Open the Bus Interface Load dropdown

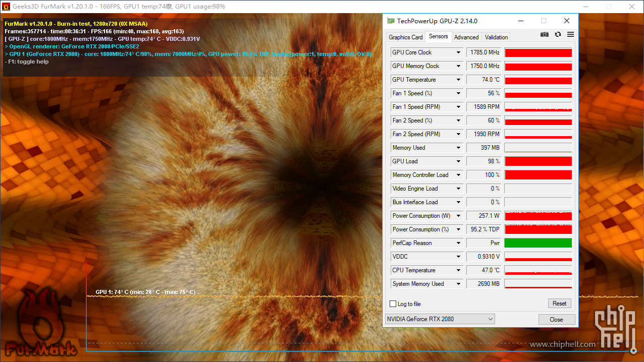point(458,202)
